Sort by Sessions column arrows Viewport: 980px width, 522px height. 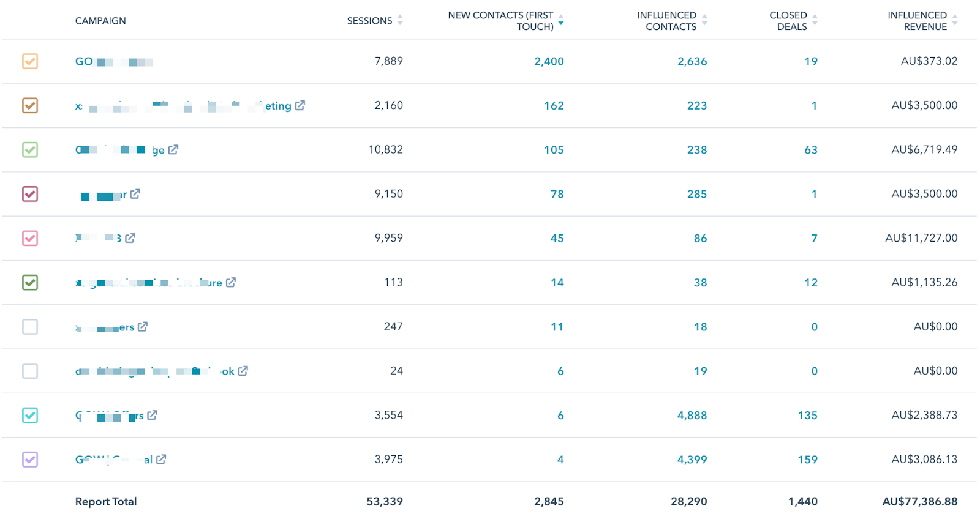[400, 20]
